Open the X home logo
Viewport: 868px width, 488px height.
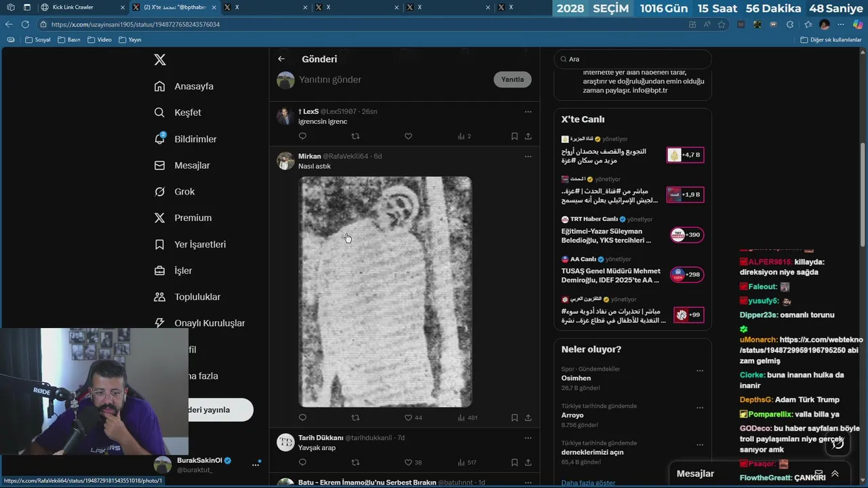point(160,60)
